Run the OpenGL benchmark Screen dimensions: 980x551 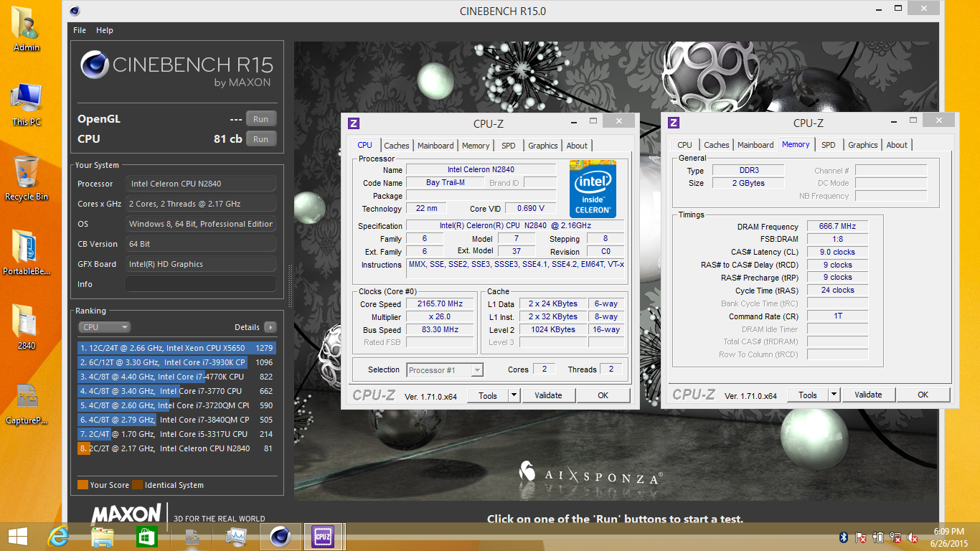tap(260, 119)
